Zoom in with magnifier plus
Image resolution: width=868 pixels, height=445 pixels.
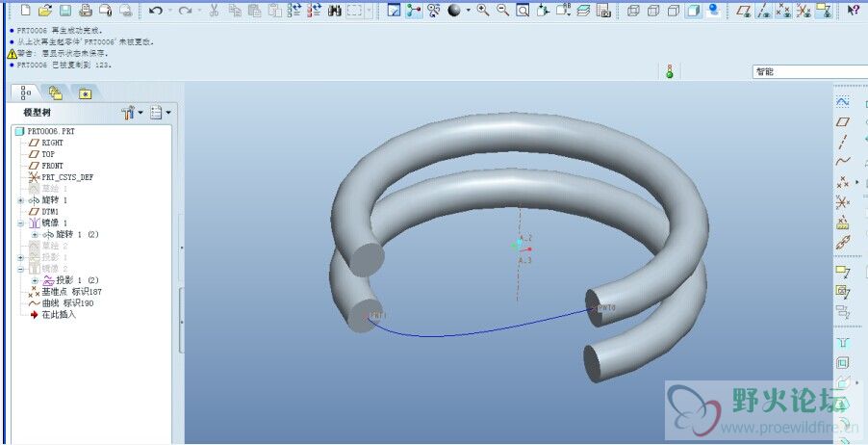tap(483, 11)
